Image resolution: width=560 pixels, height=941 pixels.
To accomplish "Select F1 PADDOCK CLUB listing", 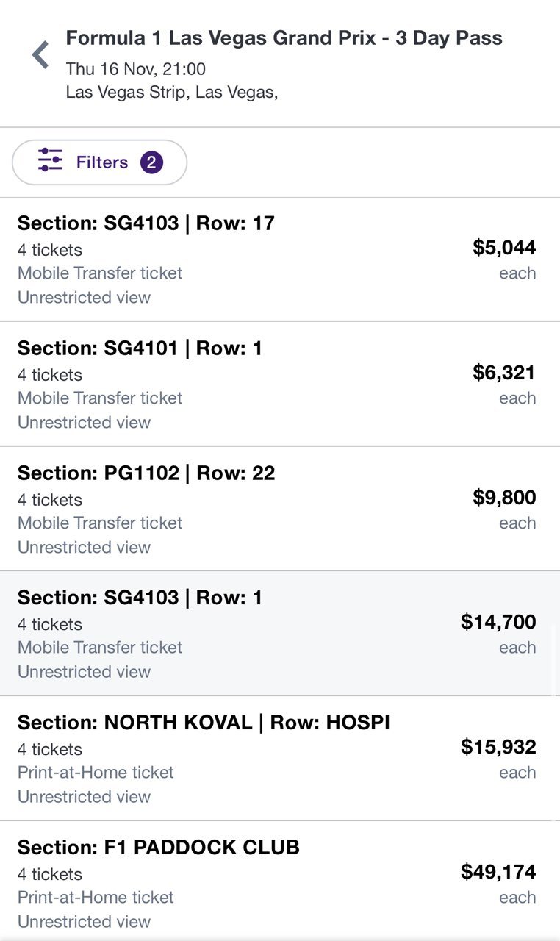I will click(x=280, y=881).
